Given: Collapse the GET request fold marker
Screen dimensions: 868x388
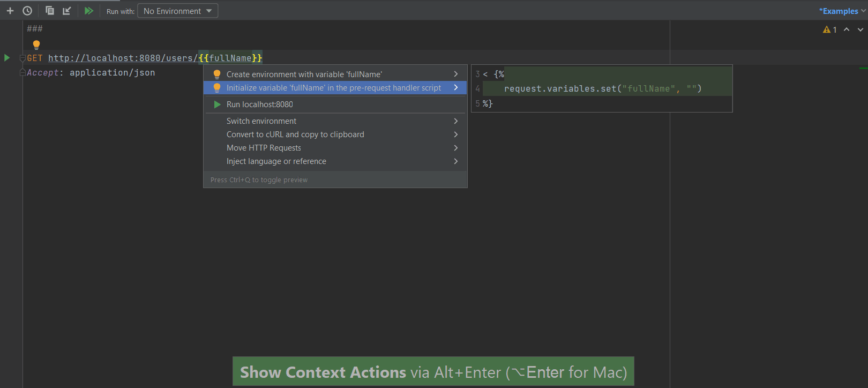Looking at the screenshot, I should [x=23, y=58].
